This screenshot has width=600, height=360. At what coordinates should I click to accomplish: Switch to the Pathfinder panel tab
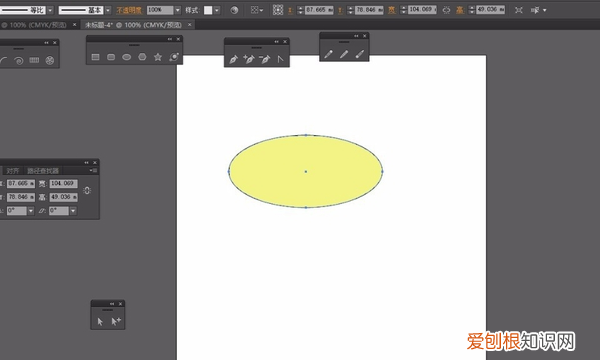[x=43, y=171]
